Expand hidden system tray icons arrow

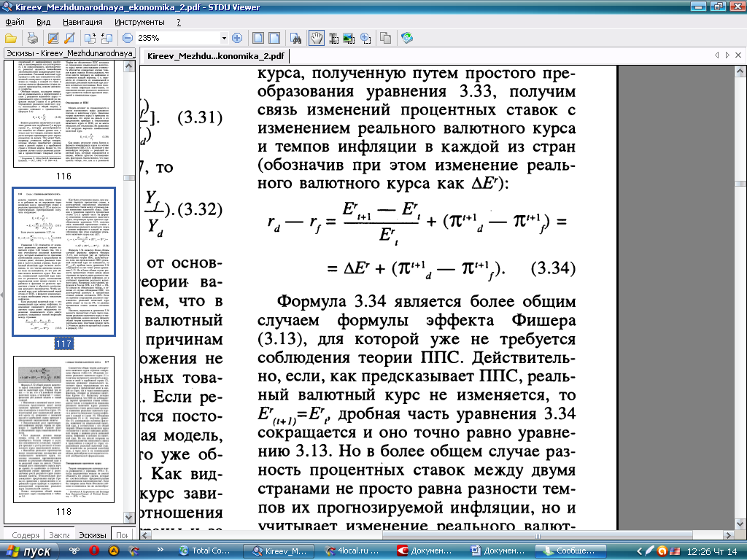click(x=640, y=551)
